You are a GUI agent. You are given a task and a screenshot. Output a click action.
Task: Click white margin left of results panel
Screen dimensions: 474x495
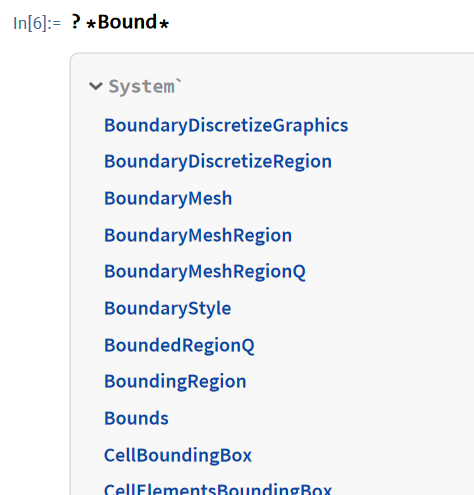[33, 267]
